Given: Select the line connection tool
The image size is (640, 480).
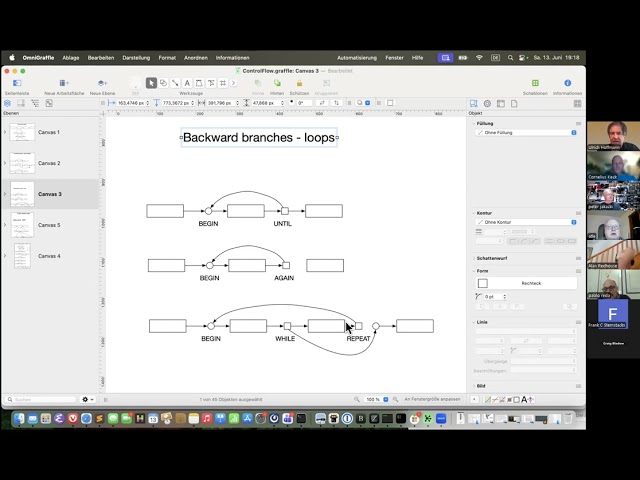Looking at the screenshot, I should click(175, 83).
